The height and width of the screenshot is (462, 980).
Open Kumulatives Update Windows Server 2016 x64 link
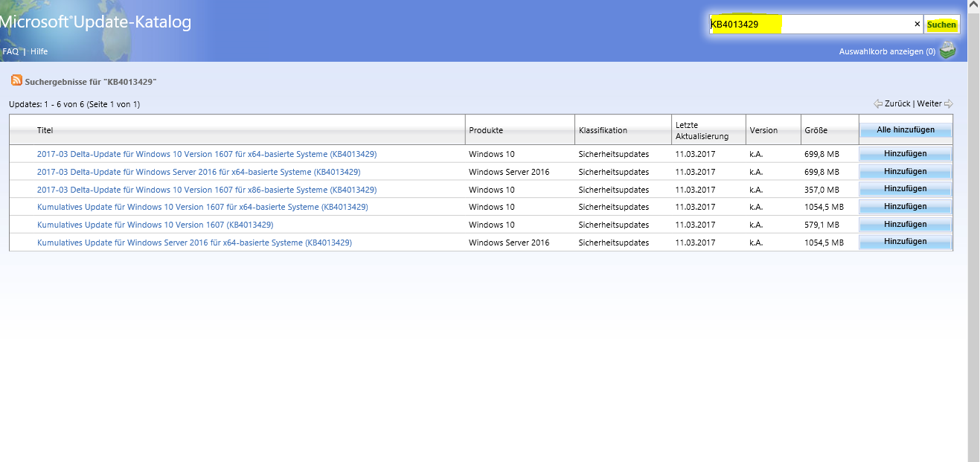coord(194,243)
